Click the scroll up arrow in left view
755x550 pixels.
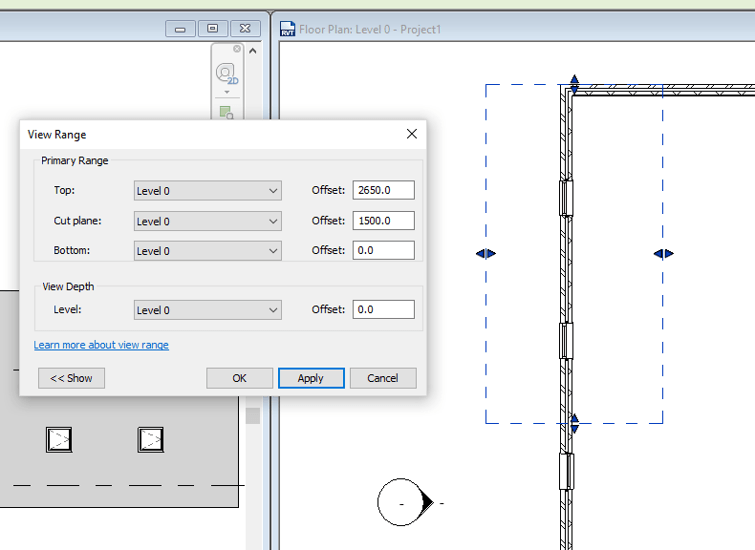(253, 51)
